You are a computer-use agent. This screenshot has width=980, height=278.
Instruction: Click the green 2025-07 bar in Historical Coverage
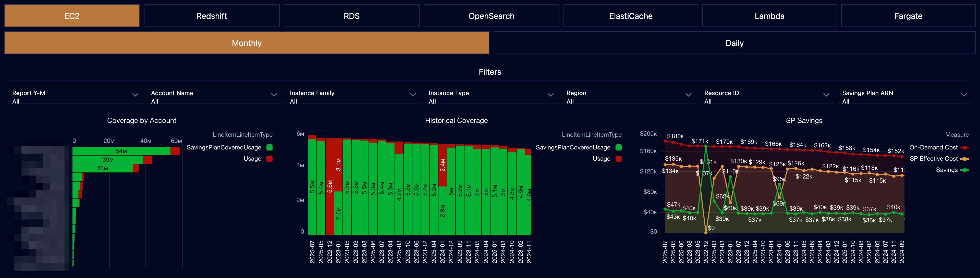[312, 187]
